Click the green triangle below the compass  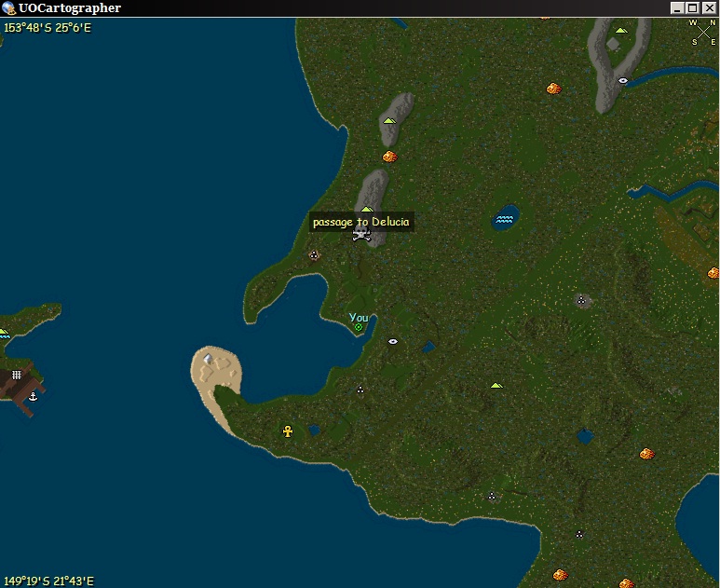pos(621,31)
